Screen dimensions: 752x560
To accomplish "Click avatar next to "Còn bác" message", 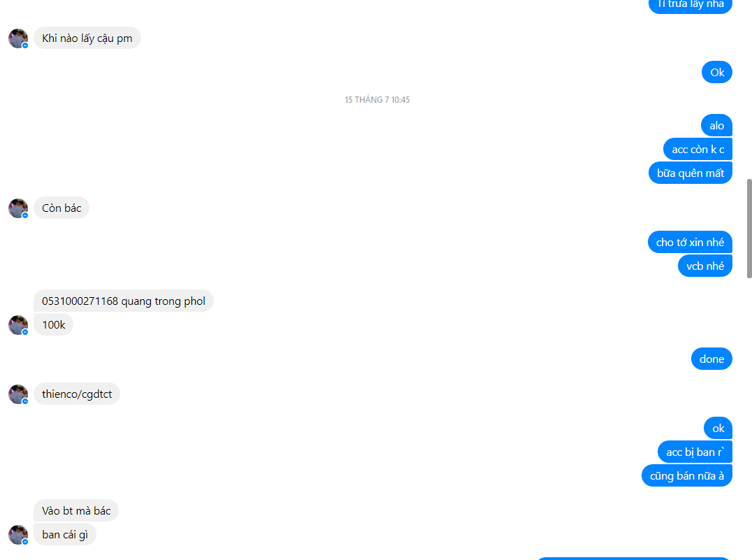I will tap(18, 208).
